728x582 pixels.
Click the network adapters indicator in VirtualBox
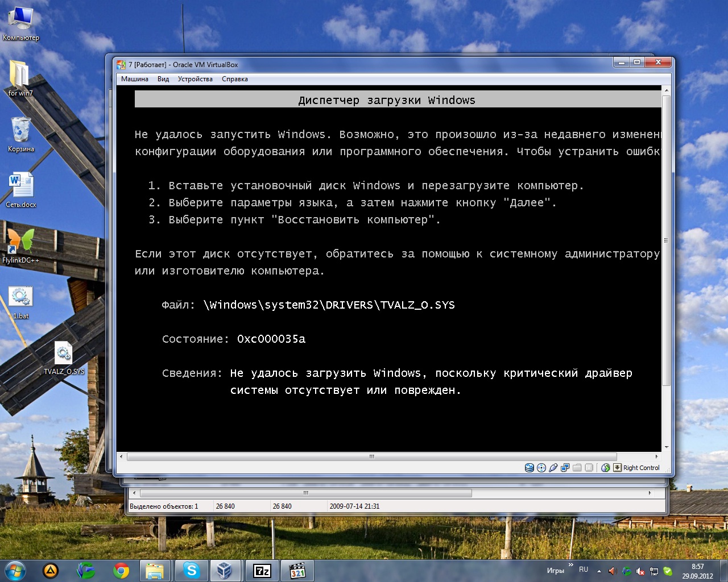pyautogui.click(x=565, y=468)
